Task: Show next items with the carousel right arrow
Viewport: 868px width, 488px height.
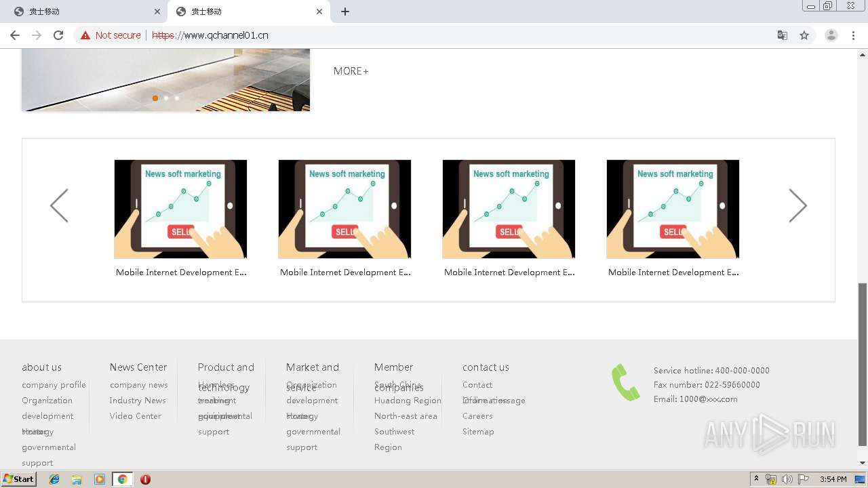Action: pyautogui.click(x=798, y=205)
